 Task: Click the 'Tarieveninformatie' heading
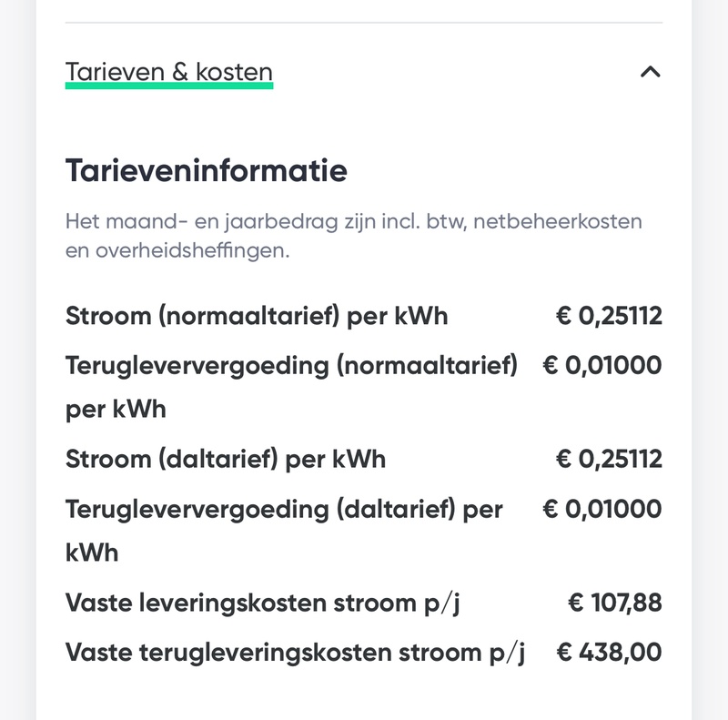tap(207, 170)
